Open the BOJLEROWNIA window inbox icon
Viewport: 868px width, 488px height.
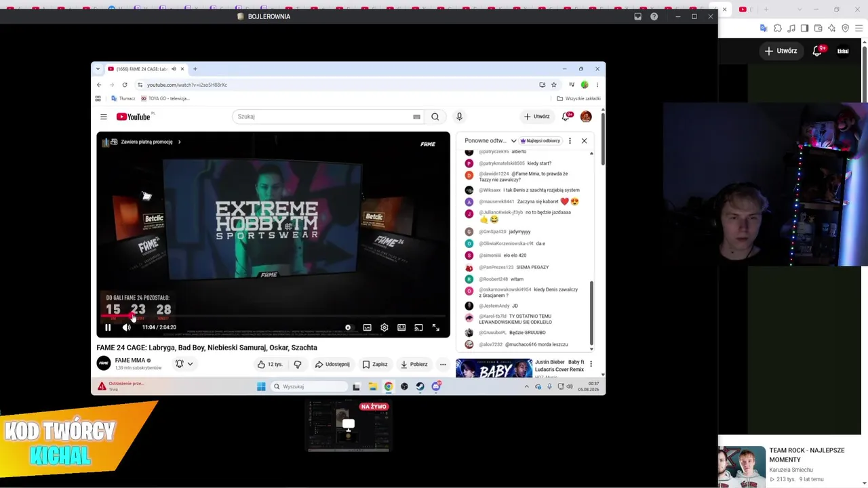coord(637,16)
